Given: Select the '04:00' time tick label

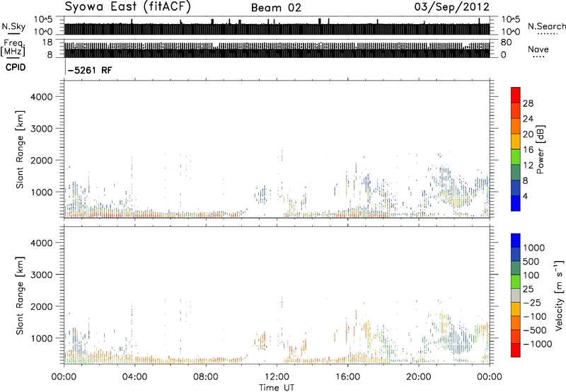Looking at the screenshot, I should [134, 377].
